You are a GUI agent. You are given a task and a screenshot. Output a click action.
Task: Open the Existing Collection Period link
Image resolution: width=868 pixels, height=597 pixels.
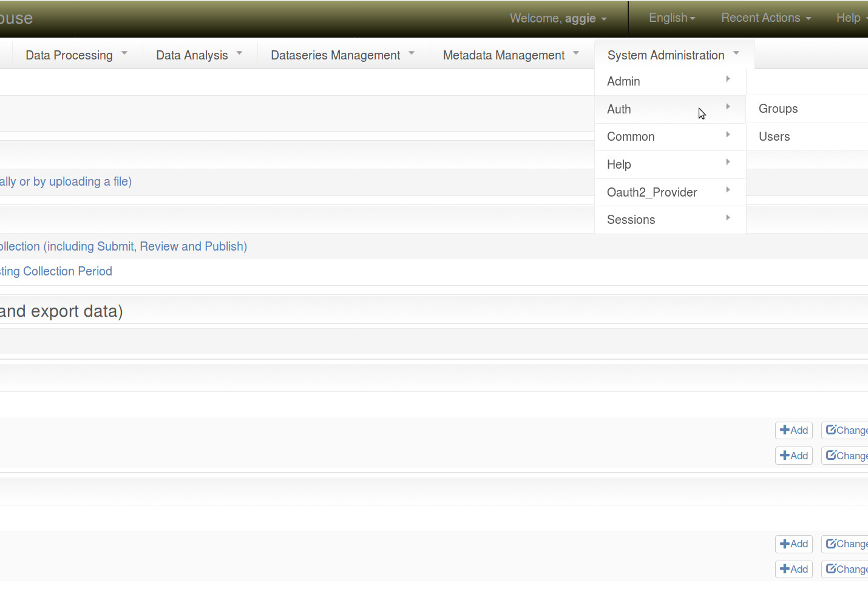[56, 271]
